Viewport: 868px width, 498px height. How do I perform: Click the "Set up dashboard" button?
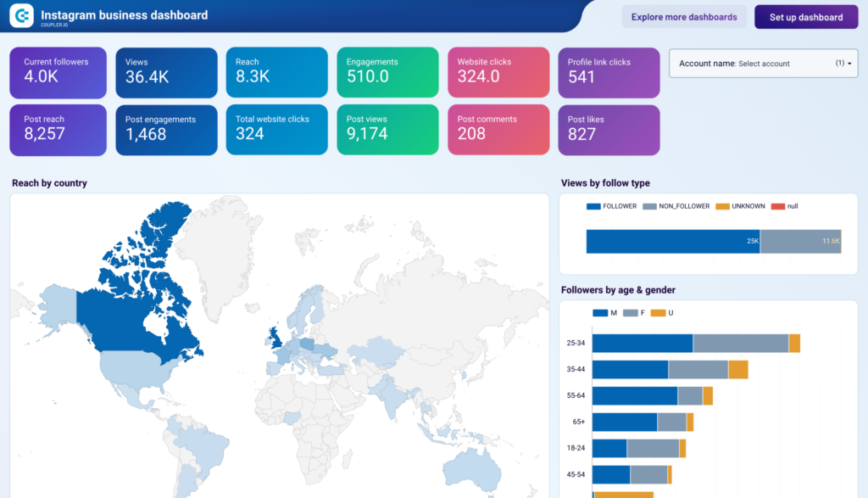[x=805, y=16]
